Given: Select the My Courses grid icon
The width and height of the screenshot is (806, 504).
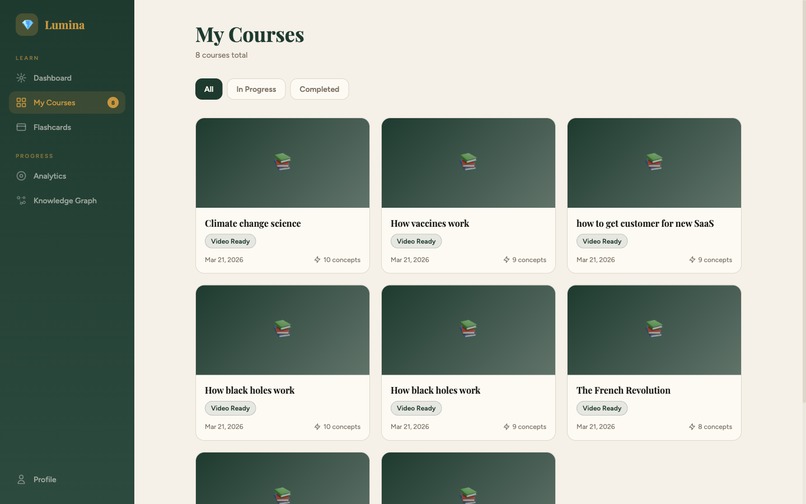Looking at the screenshot, I should (x=21, y=103).
